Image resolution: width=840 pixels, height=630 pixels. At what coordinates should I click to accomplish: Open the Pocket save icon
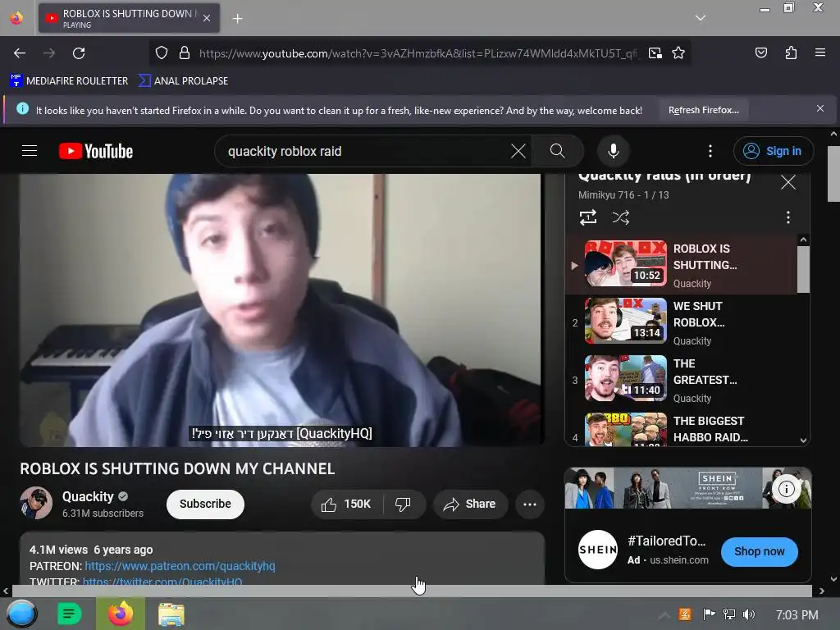[760, 52]
